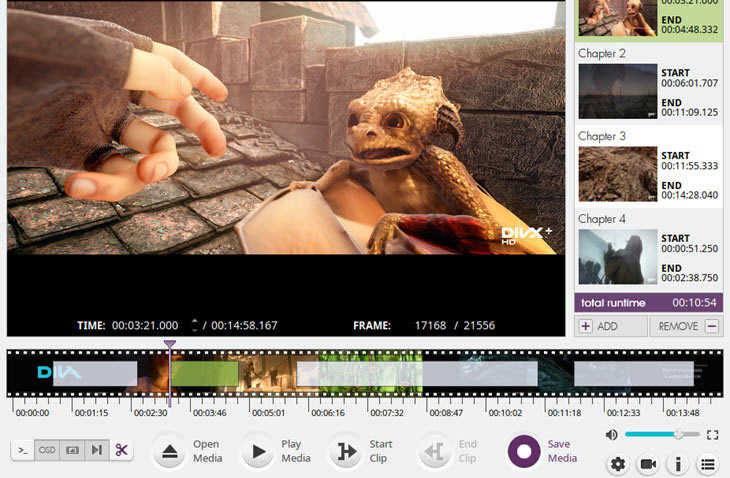Click the Open Media label
730x478 pixels.
click(x=208, y=451)
